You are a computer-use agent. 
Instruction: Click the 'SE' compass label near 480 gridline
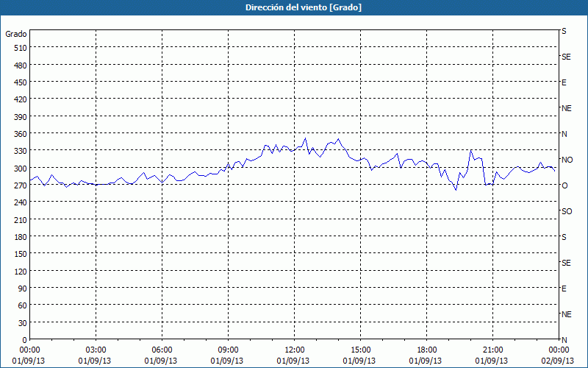pyautogui.click(x=566, y=57)
